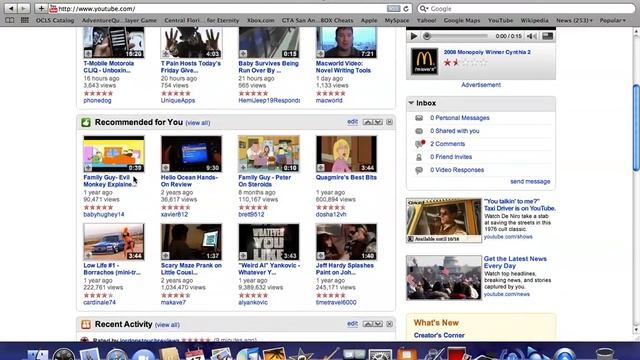This screenshot has height=360, width=640.
Task: Open Jeff Hardy Splashes Paint thumbnail
Action: point(347,242)
